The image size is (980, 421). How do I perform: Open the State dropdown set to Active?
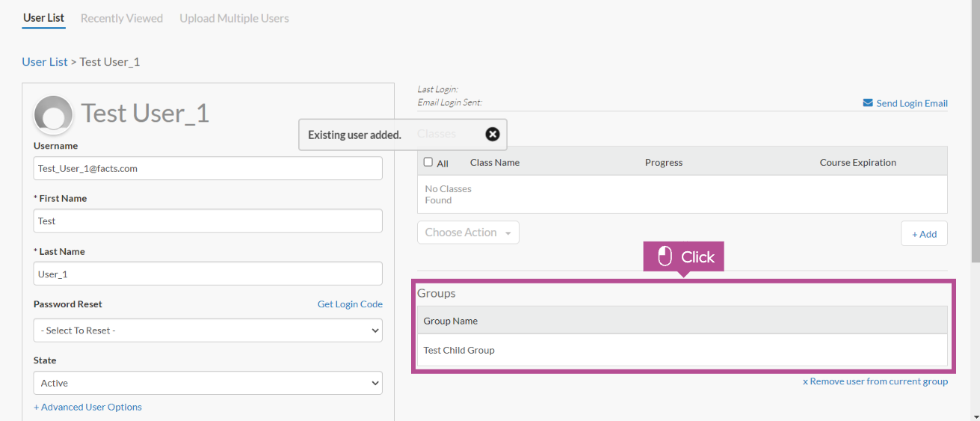pyautogui.click(x=208, y=383)
